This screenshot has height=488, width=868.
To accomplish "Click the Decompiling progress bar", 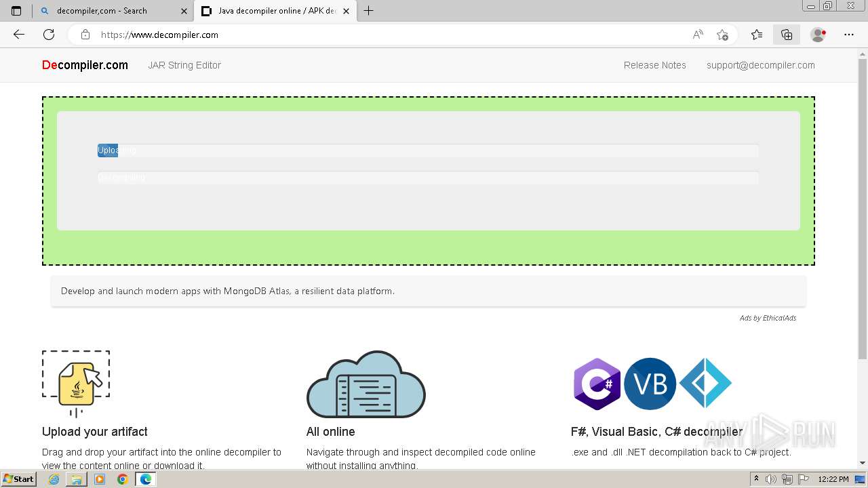I will click(x=428, y=178).
